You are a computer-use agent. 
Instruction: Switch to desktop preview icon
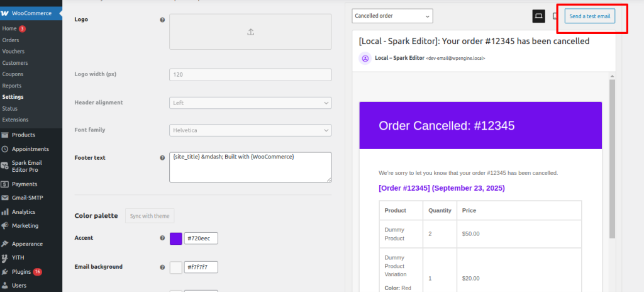click(x=538, y=16)
